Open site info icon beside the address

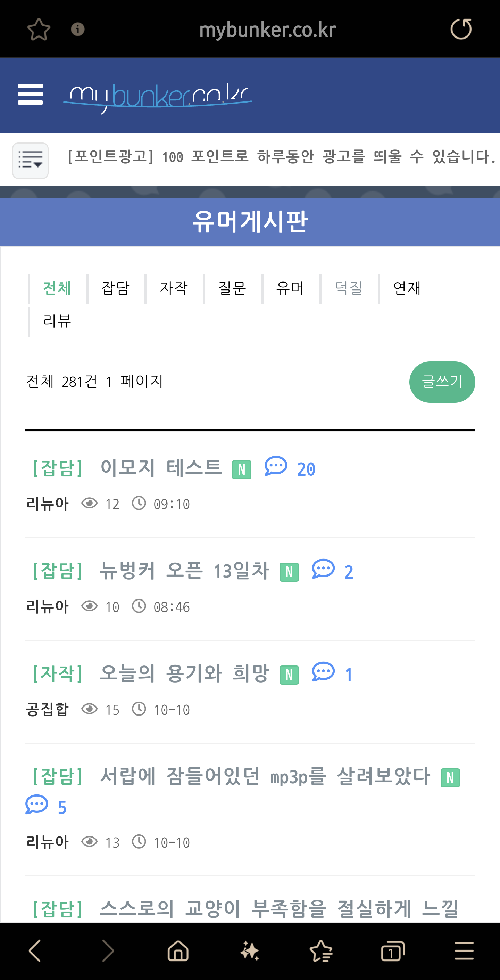tap(77, 29)
